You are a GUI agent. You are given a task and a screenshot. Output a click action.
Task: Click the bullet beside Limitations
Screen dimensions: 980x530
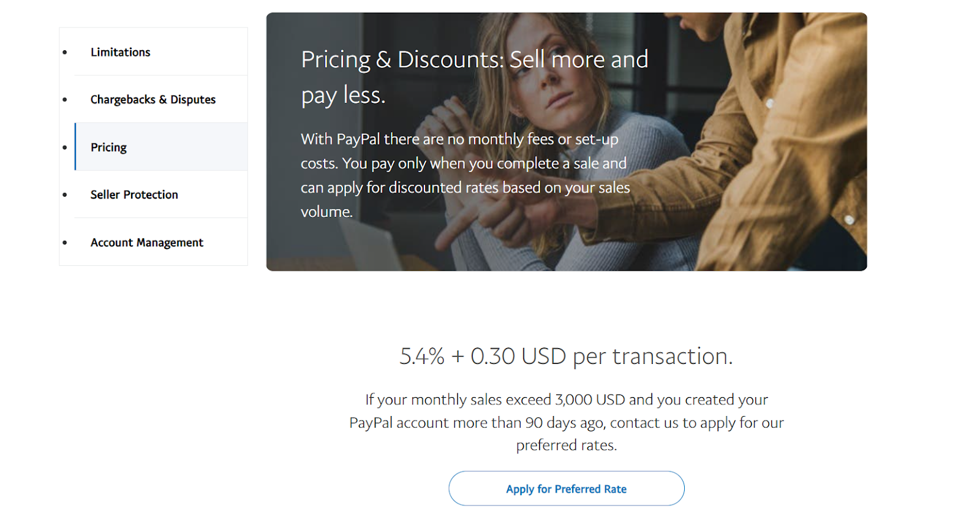[65, 52]
